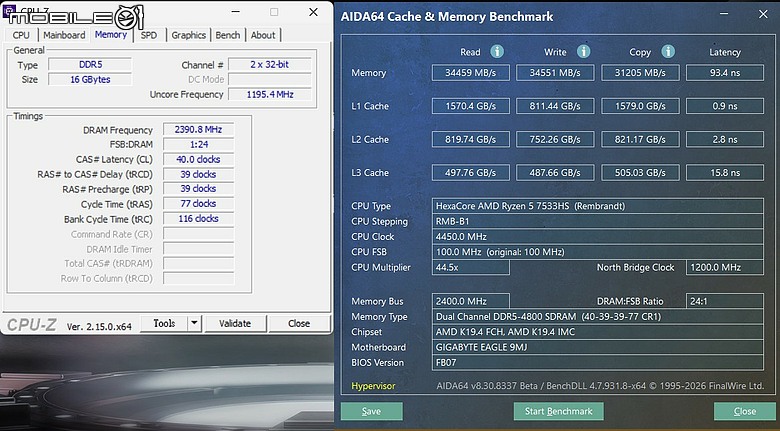Switch to the CPU tab in CPU-Z
780x431 pixels.
click(21, 35)
